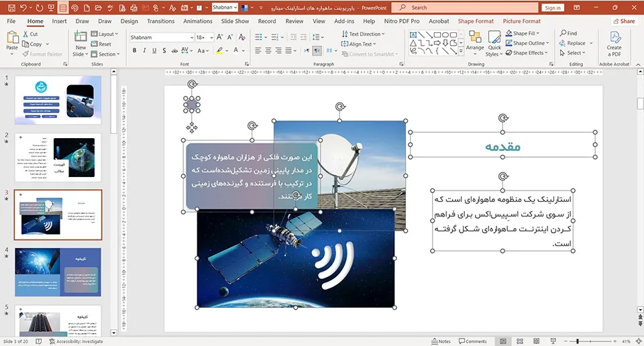Click the text highlight color button
644x346 pixels.
(x=220, y=50)
